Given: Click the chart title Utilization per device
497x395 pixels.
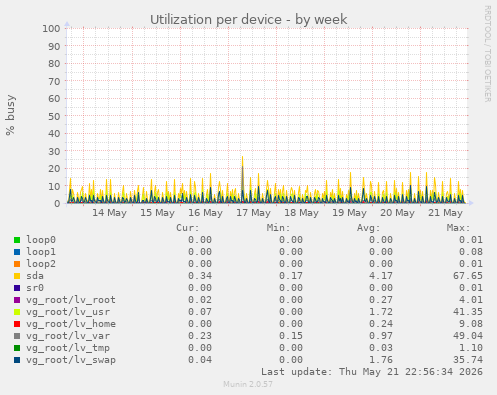Looking at the screenshot, I should [x=249, y=20].
